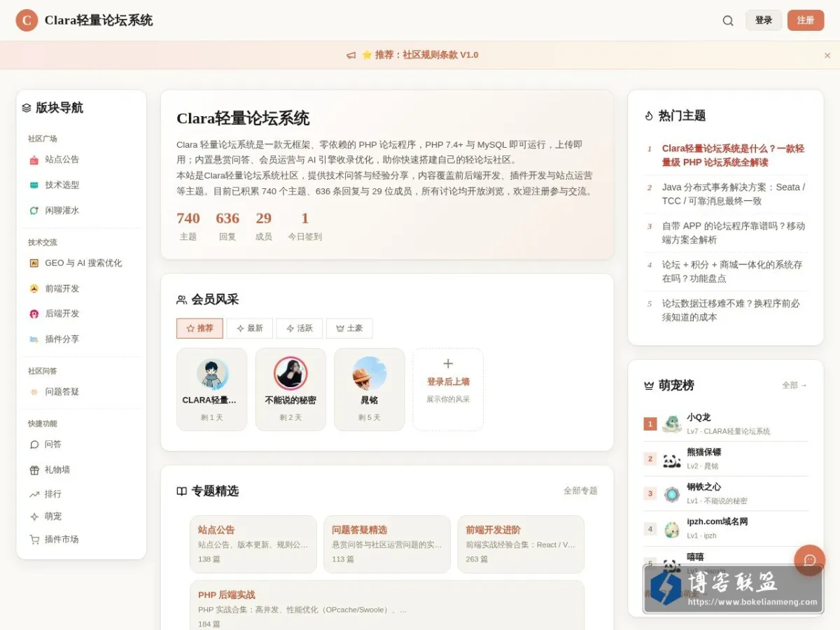Click the 注册 button
The height and width of the screenshot is (630, 840).
[806, 20]
